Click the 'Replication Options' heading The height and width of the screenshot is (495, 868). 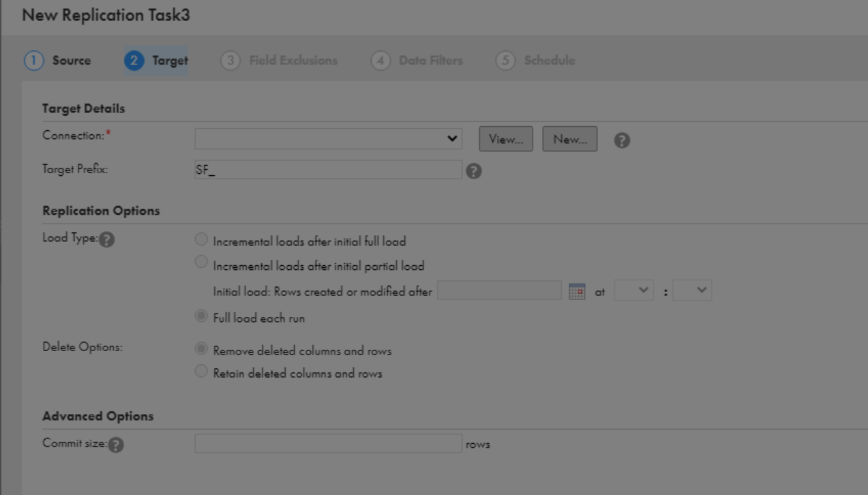101,211
